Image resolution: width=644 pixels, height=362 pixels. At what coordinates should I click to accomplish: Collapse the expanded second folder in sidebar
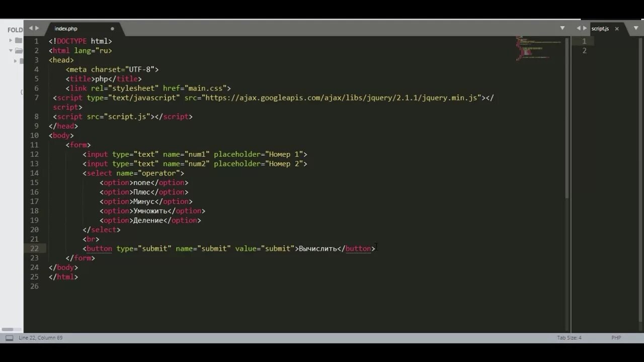tap(11, 50)
